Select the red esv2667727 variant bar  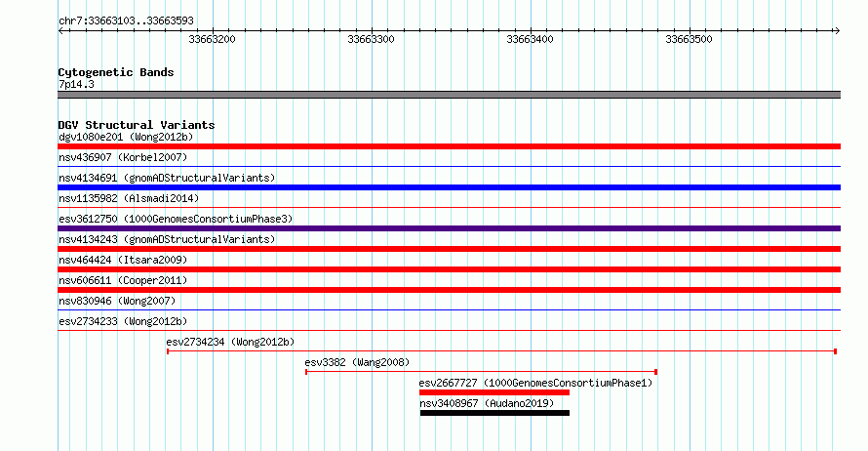click(x=494, y=392)
